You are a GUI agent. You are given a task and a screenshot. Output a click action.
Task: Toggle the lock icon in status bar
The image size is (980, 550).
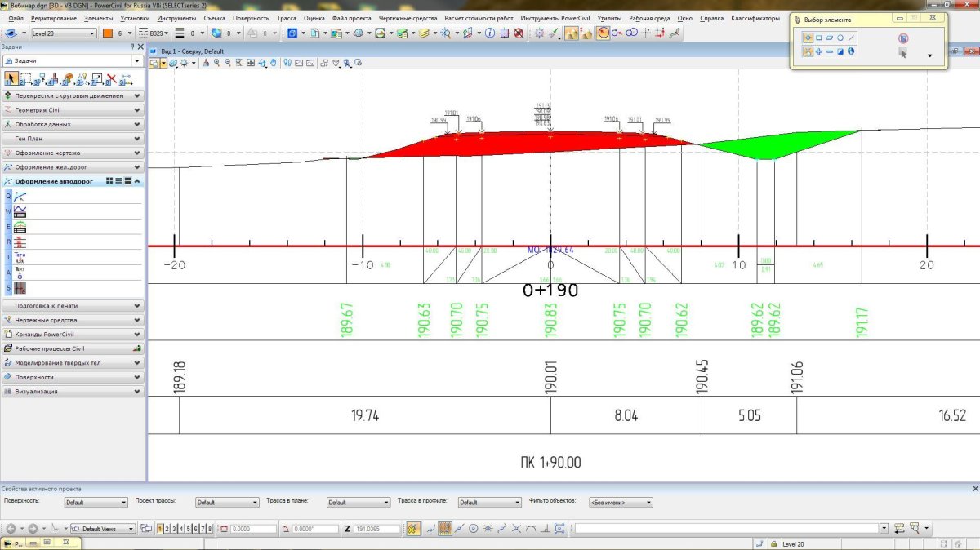point(773,543)
